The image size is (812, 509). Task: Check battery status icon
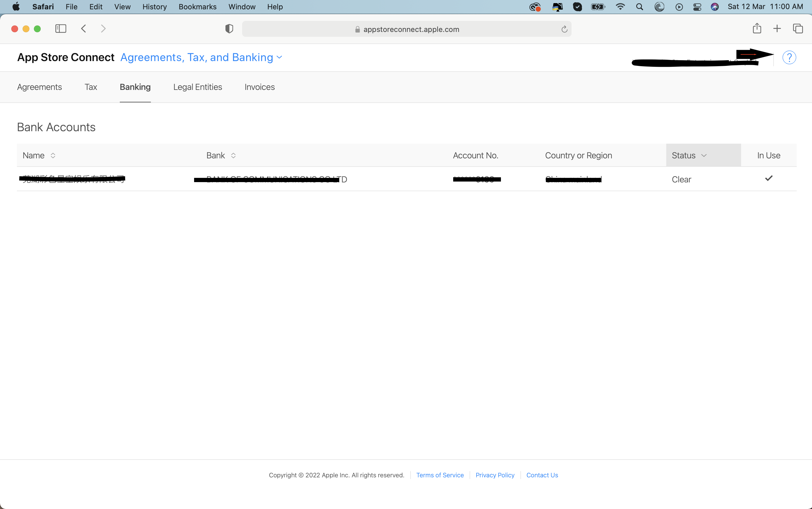point(598,7)
